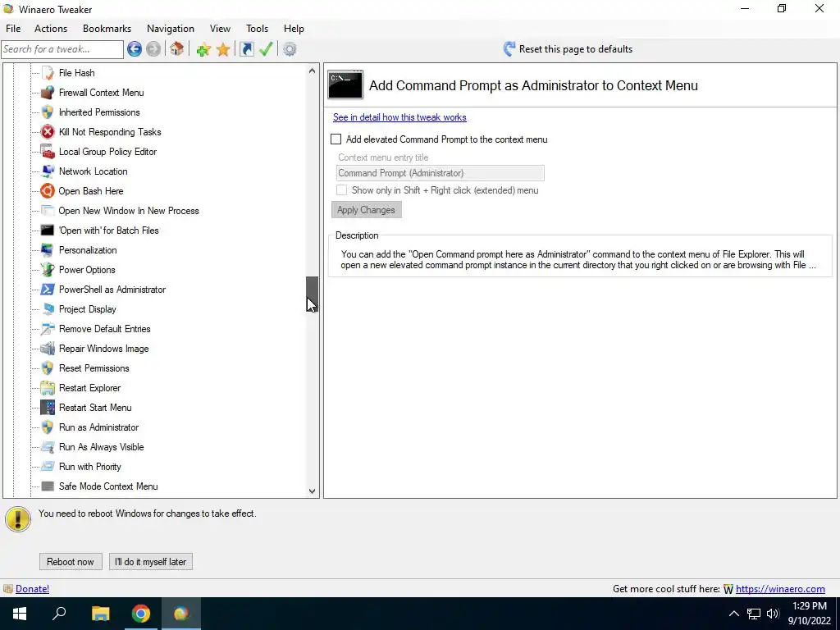Screen dimensions: 840x630
Task: Click the Restart Start Menu icon
Action: pyautogui.click(x=48, y=408)
